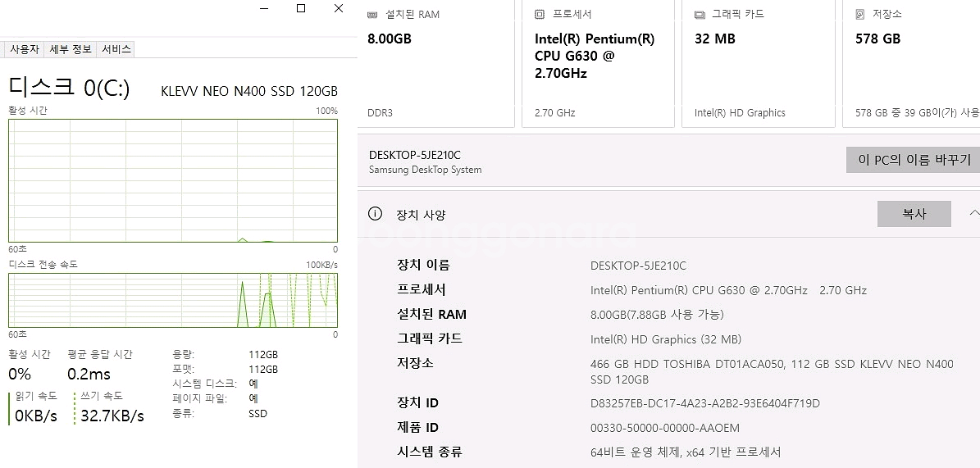980x468 pixels.
Task: Minimize the Task Manager window
Action: pyautogui.click(x=264, y=9)
